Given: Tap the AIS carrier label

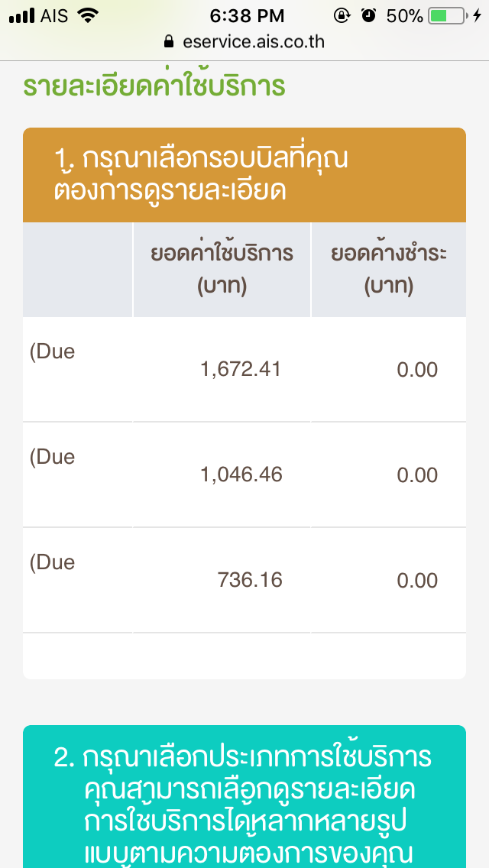Looking at the screenshot, I should tap(53, 15).
